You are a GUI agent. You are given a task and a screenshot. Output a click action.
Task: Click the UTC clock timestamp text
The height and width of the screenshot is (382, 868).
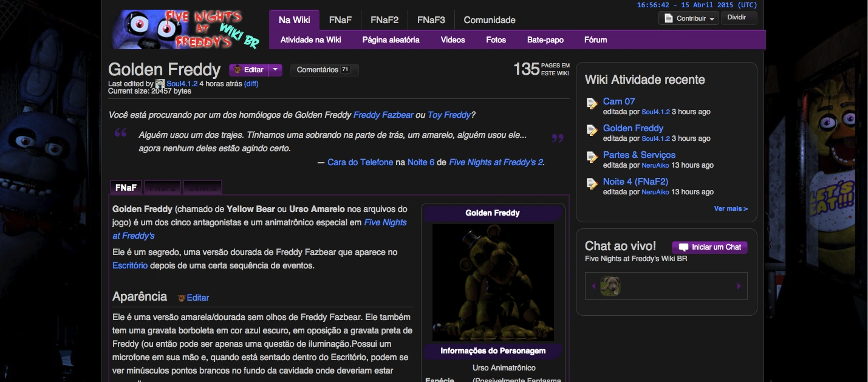[x=697, y=5]
